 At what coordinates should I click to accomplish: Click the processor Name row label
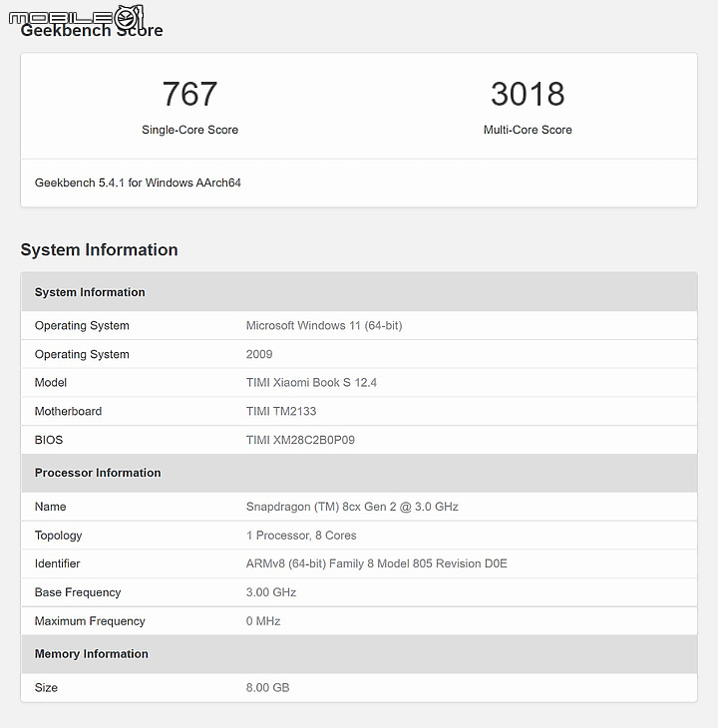point(50,507)
